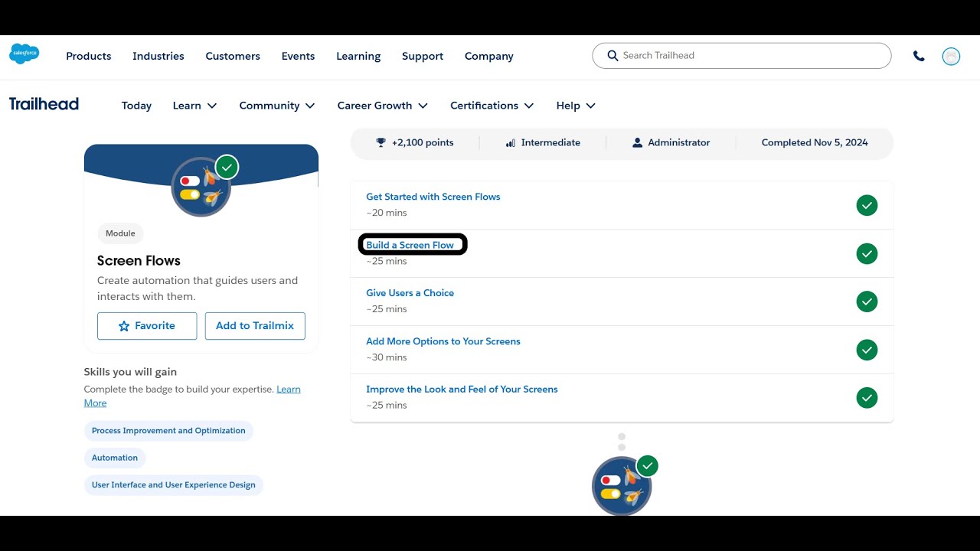Image resolution: width=980 pixels, height=551 pixels.
Task: Open Add More Options to Your Screens
Action: 443,341
